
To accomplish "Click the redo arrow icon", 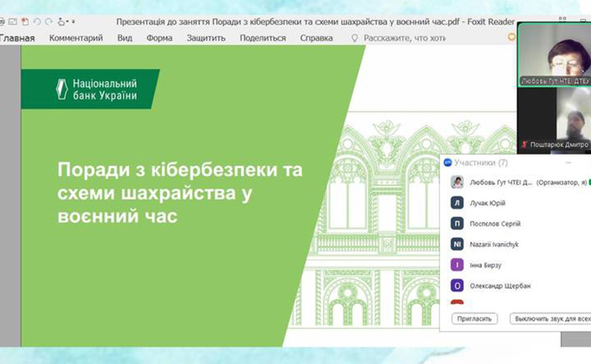I will (x=47, y=20).
